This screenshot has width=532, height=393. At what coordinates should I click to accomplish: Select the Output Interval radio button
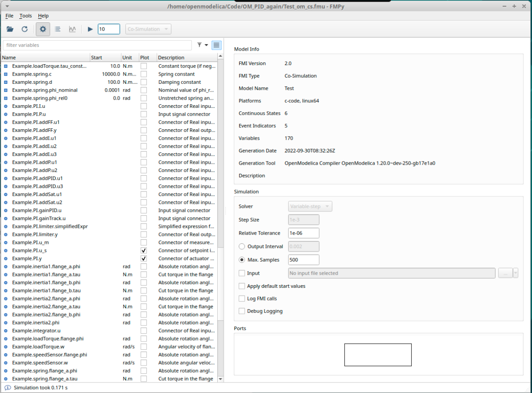point(241,246)
